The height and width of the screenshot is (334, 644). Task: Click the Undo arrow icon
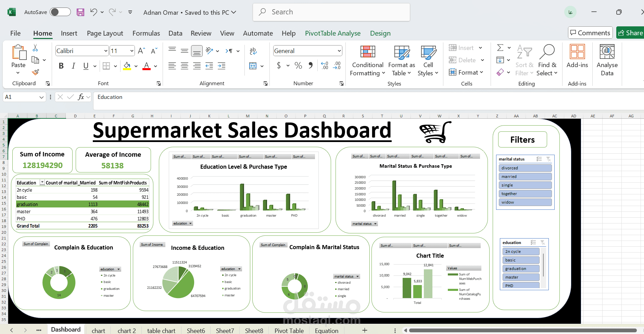93,12
